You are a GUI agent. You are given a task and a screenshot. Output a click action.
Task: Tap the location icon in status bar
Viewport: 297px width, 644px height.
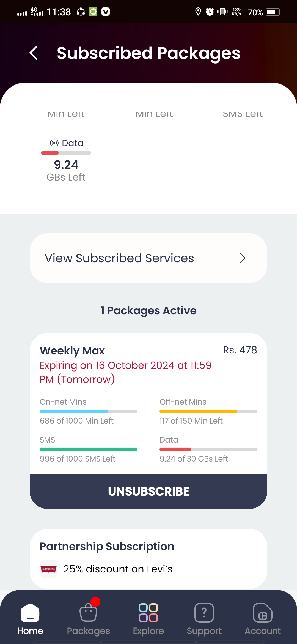tap(198, 12)
